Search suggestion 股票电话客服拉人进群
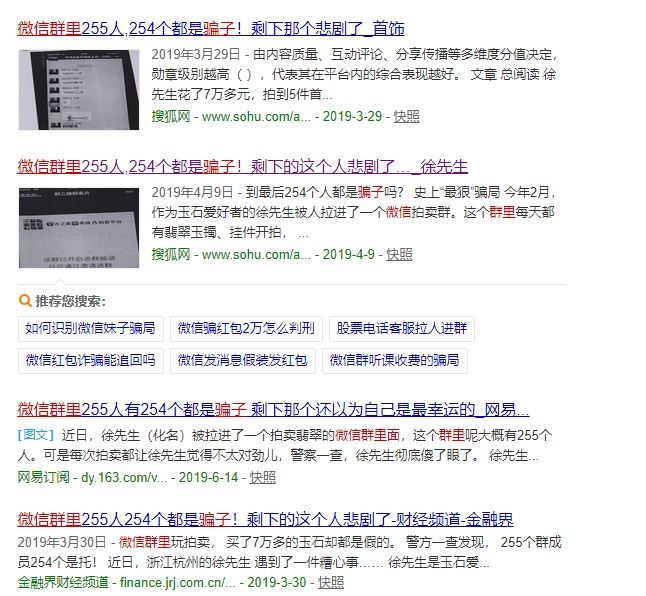 pos(402,329)
